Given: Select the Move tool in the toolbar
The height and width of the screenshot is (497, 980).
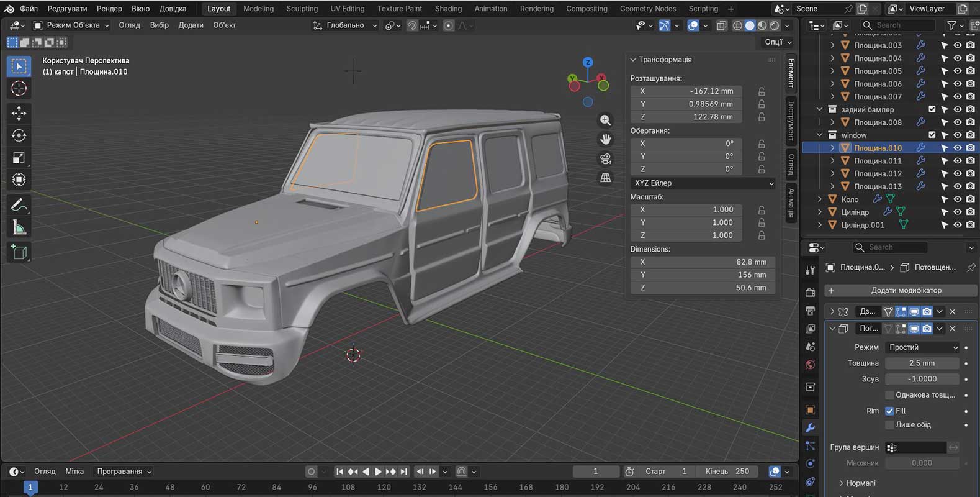Looking at the screenshot, I should tap(19, 112).
